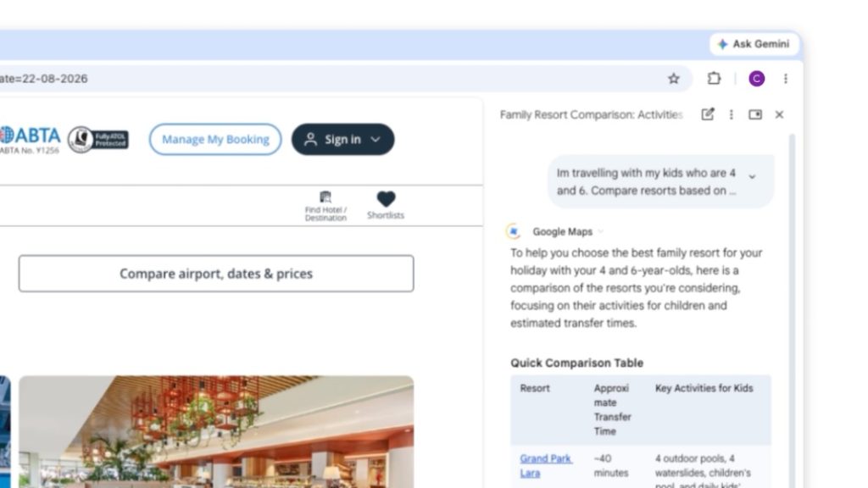Click the Family Resort Comparison chat title

[x=591, y=114]
